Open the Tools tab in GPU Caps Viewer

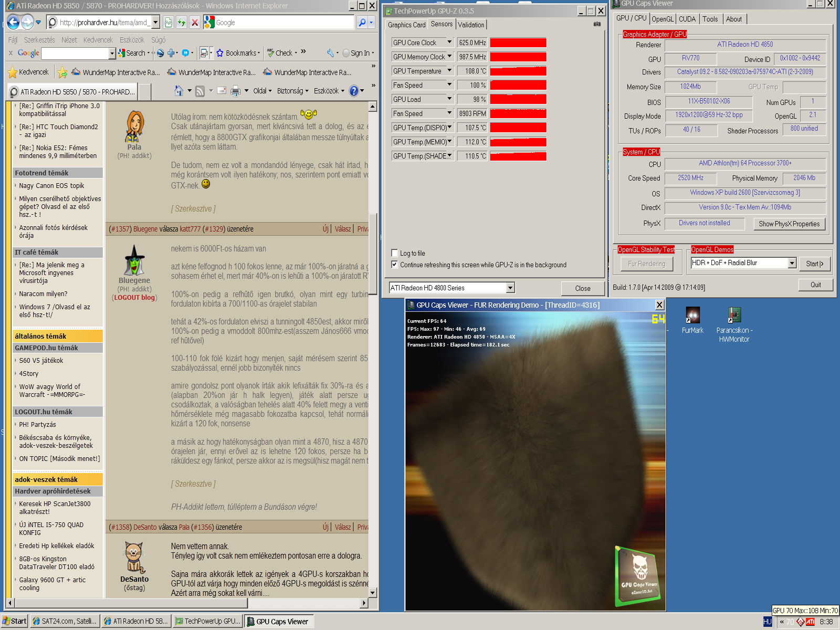pyautogui.click(x=710, y=19)
